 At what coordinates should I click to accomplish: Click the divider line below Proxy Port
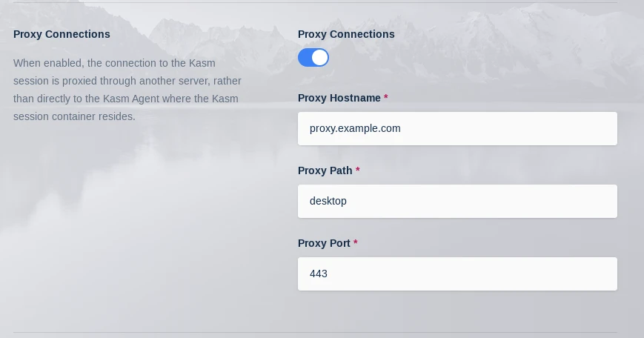pos(315,332)
